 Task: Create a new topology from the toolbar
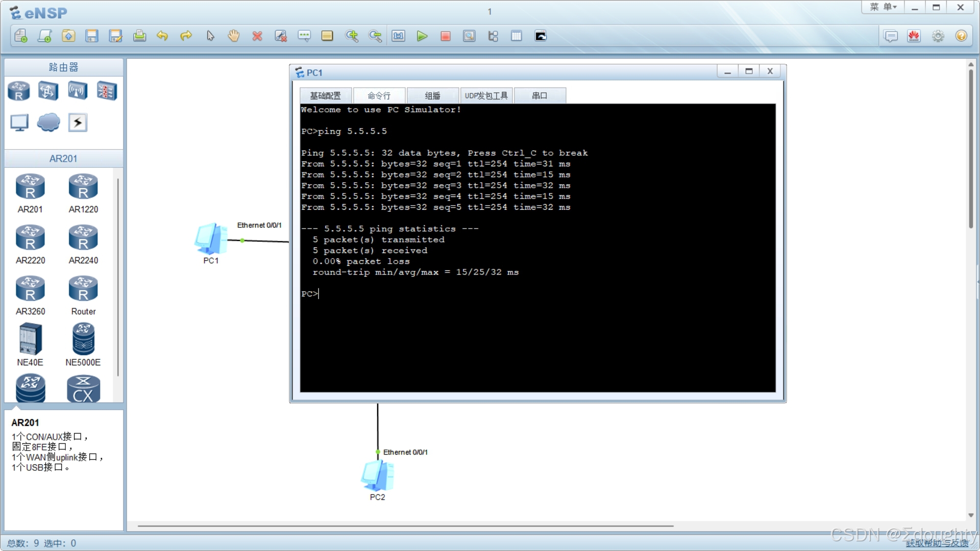(x=21, y=36)
